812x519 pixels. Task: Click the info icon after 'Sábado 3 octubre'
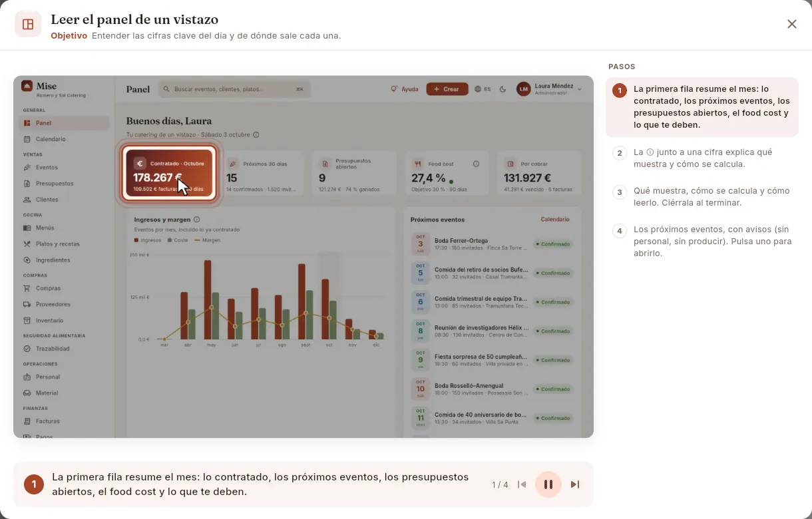coord(256,134)
